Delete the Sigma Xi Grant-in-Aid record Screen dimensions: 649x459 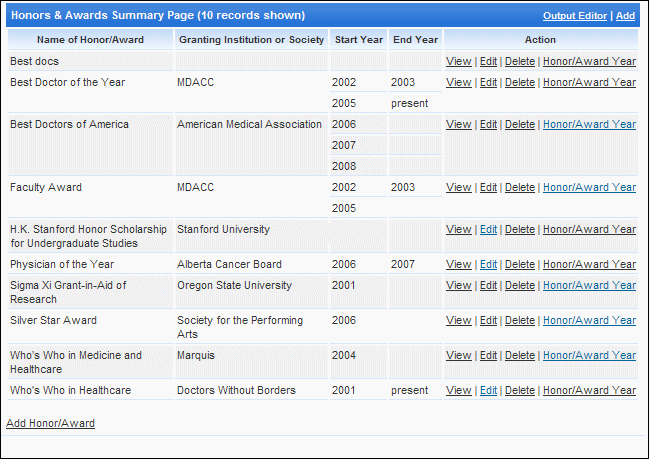[520, 285]
